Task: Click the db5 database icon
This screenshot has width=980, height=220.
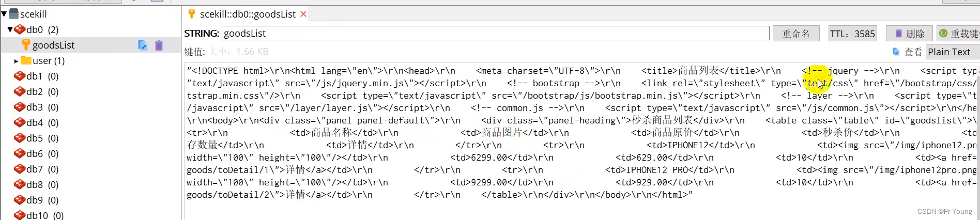Action: [x=20, y=138]
